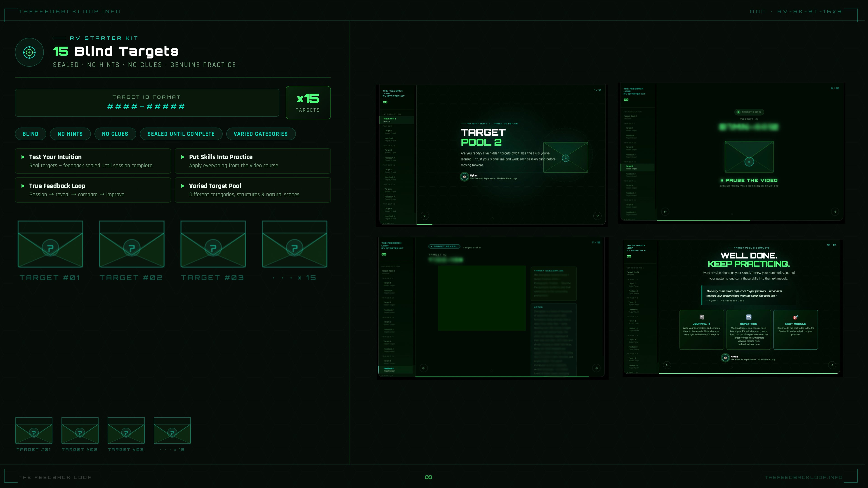Image resolution: width=868 pixels, height=488 pixels.
Task: Click the triangle bullet beside True Feedback Loop
Action: click(x=23, y=186)
